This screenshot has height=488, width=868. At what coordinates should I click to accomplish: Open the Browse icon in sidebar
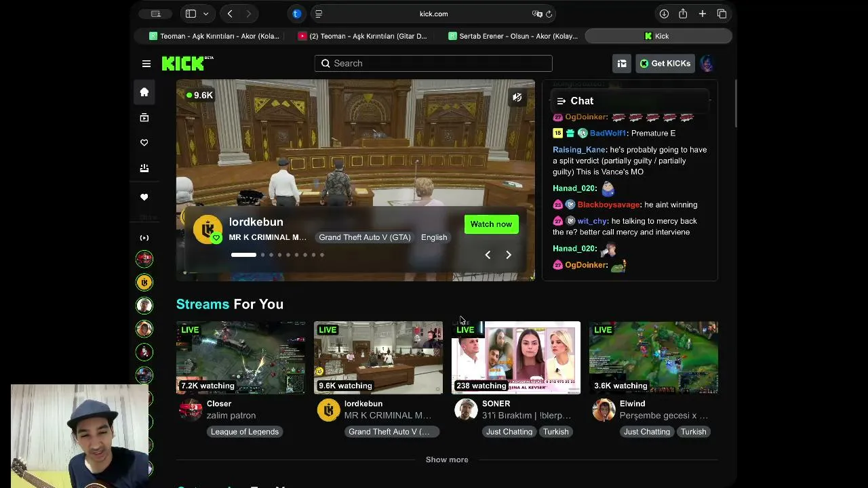click(144, 117)
